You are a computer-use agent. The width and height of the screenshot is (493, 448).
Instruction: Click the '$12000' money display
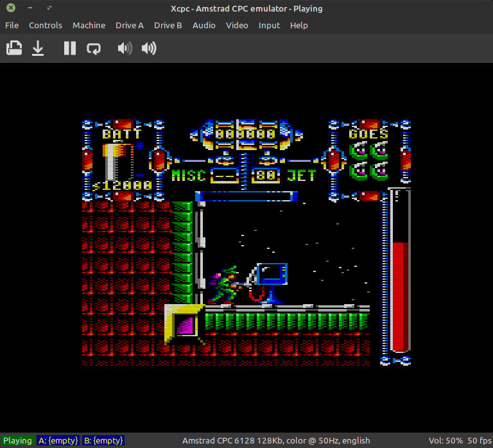(x=123, y=185)
